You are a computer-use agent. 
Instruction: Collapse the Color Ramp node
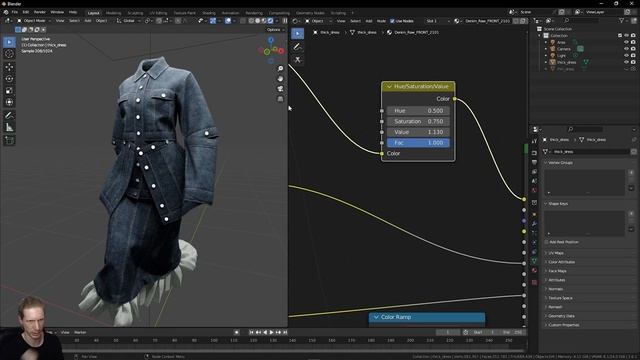click(x=376, y=317)
